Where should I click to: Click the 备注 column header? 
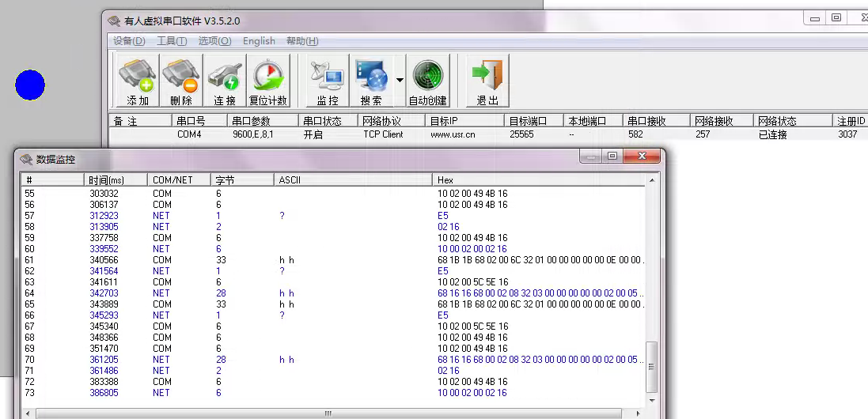click(141, 121)
